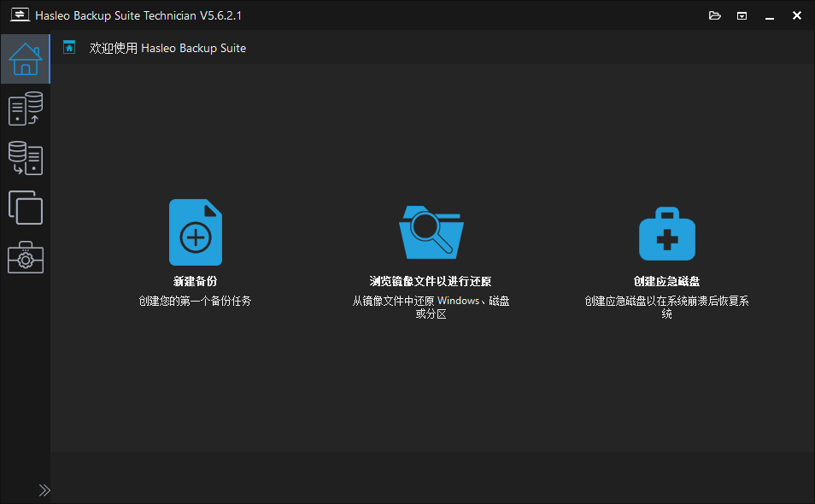Open the Backup section from the sidebar
The width and height of the screenshot is (815, 504).
click(x=25, y=108)
